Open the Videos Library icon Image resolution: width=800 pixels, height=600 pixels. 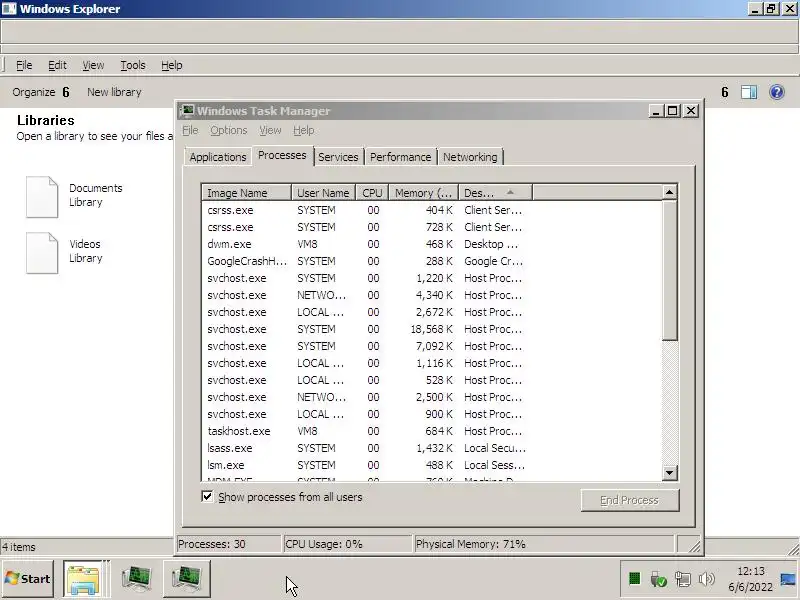tap(42, 253)
